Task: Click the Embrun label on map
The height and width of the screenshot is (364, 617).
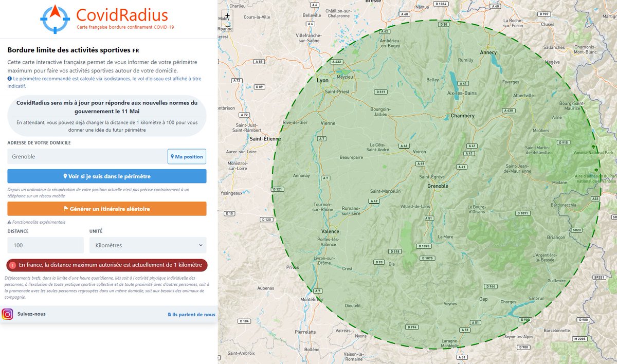Action: pos(536,298)
